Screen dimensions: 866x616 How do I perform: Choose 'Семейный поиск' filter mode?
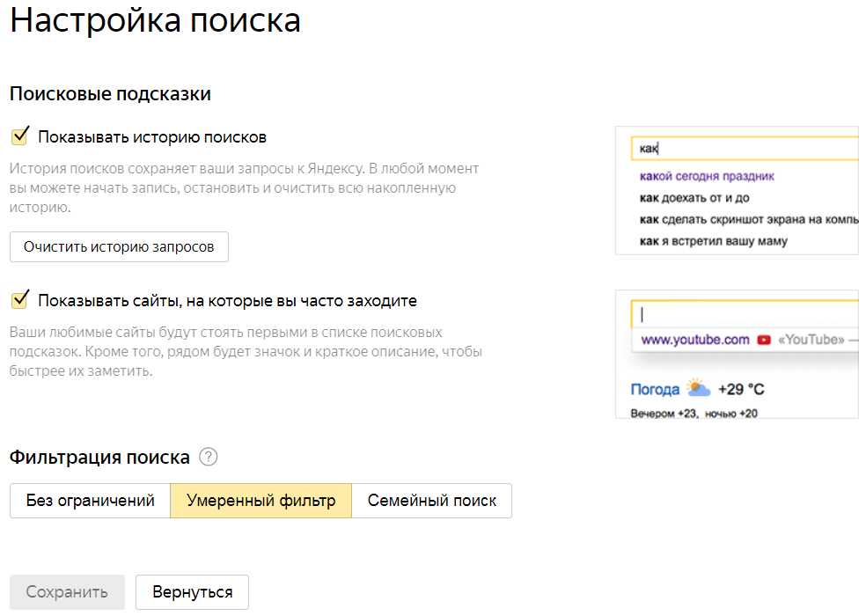(x=431, y=501)
